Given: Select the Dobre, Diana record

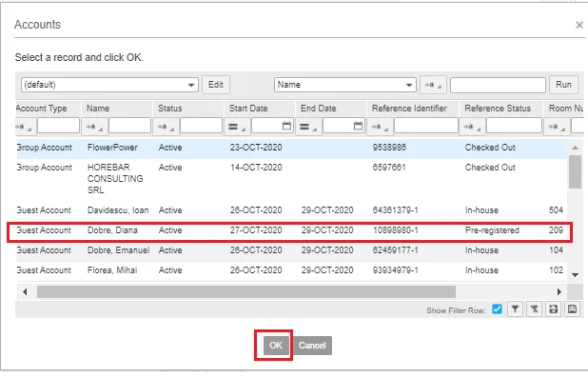Looking at the screenshot, I should [292, 230].
